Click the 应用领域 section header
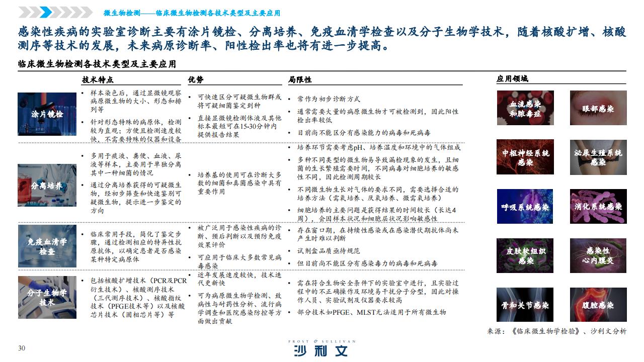The image size is (644, 362). [x=513, y=79]
